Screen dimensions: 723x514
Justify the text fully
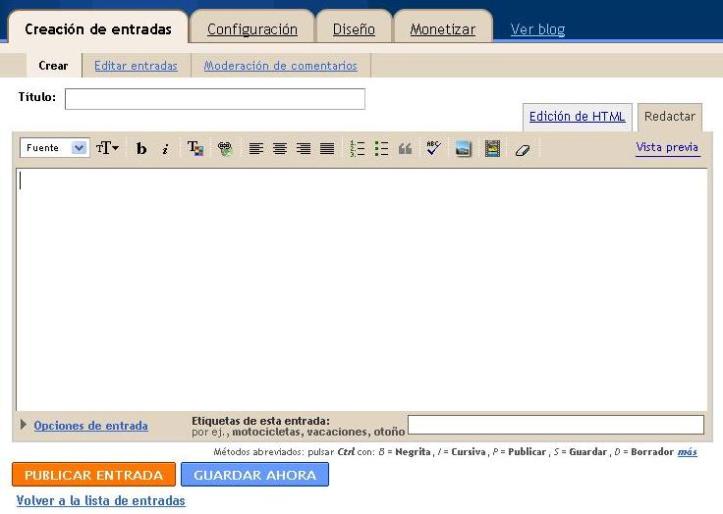[x=327, y=148]
